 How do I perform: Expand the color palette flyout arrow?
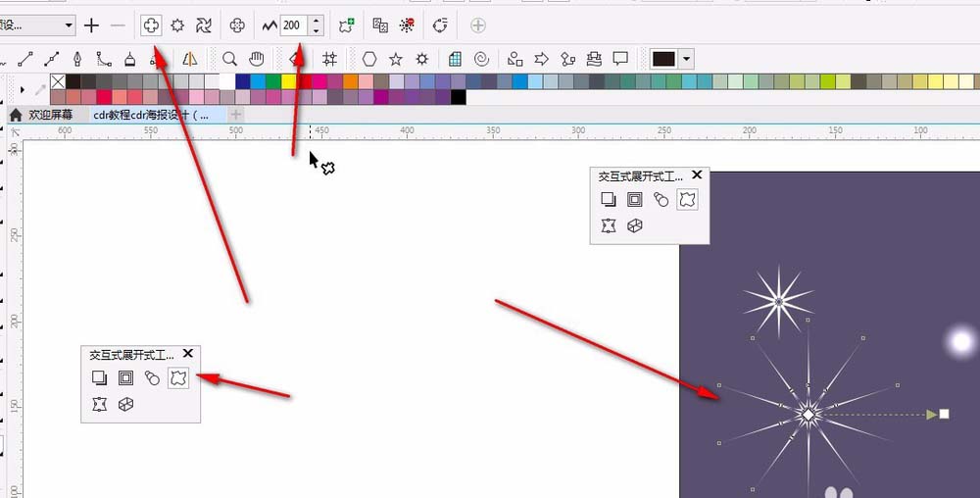[x=22, y=89]
